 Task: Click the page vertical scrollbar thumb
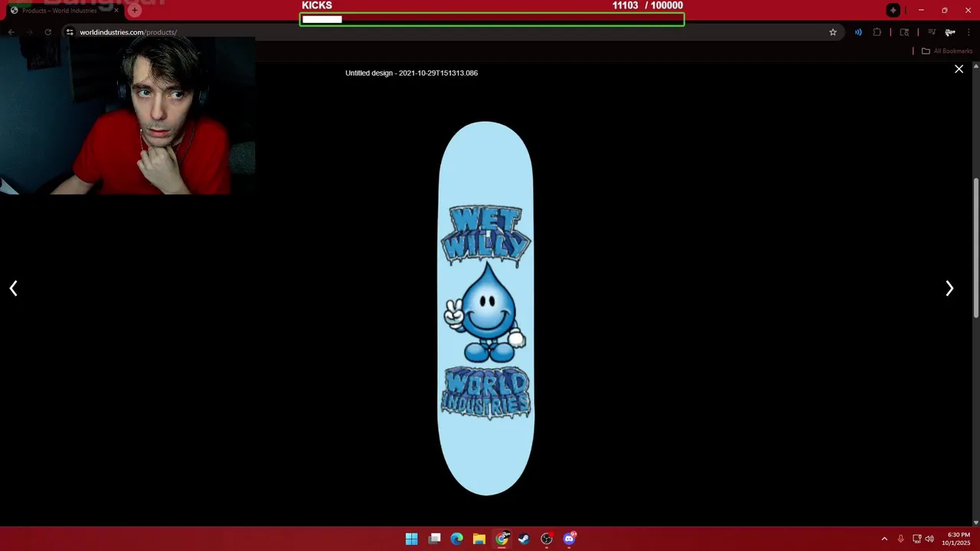click(x=975, y=249)
